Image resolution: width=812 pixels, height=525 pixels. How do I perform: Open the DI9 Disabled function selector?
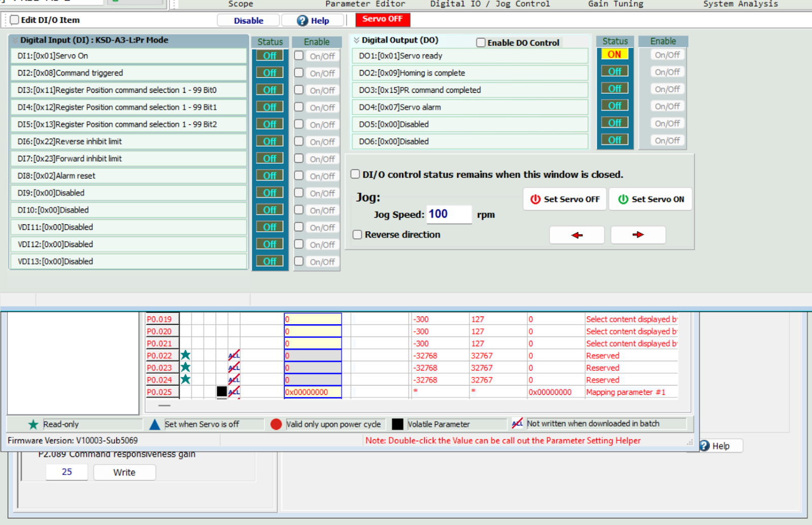click(x=128, y=193)
